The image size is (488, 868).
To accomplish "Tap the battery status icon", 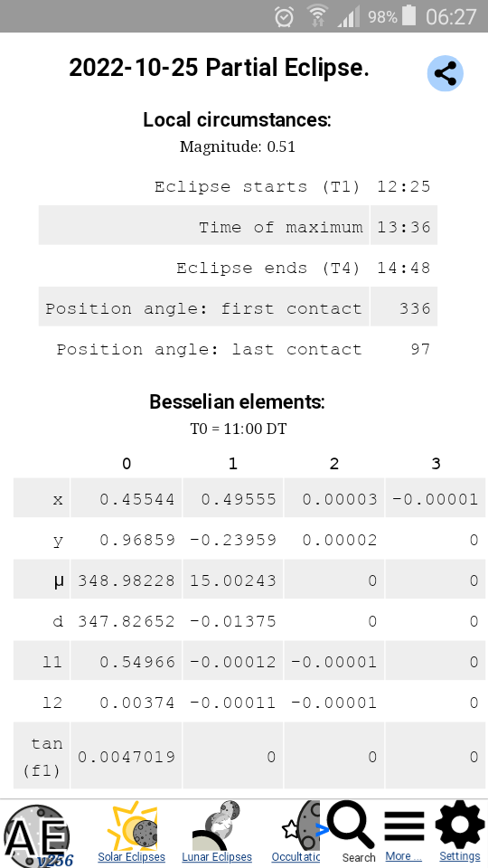I will tap(408, 15).
